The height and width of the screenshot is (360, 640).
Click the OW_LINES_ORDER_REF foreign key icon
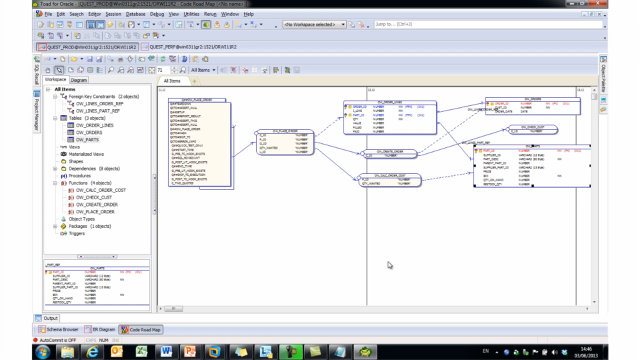[x=71, y=104]
